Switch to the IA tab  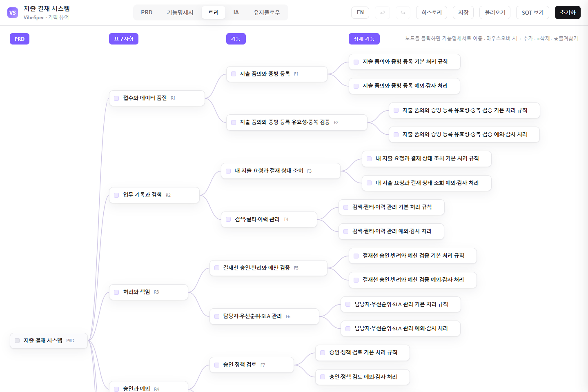pyautogui.click(x=236, y=13)
